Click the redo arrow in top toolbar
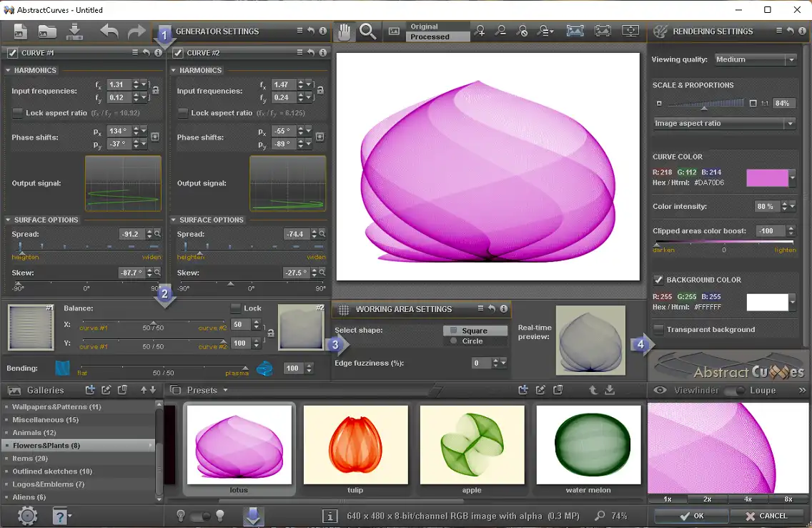Image resolution: width=812 pixels, height=528 pixels. (x=136, y=31)
